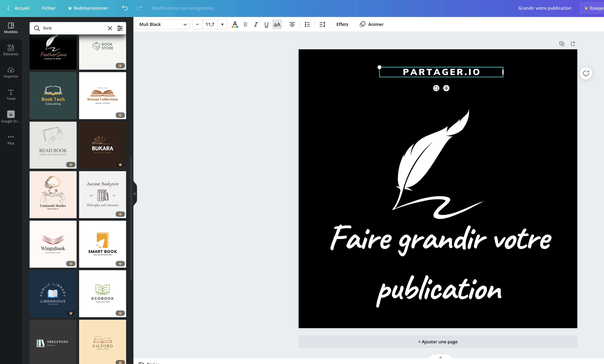Click the Essayer premium button

tap(592, 8)
